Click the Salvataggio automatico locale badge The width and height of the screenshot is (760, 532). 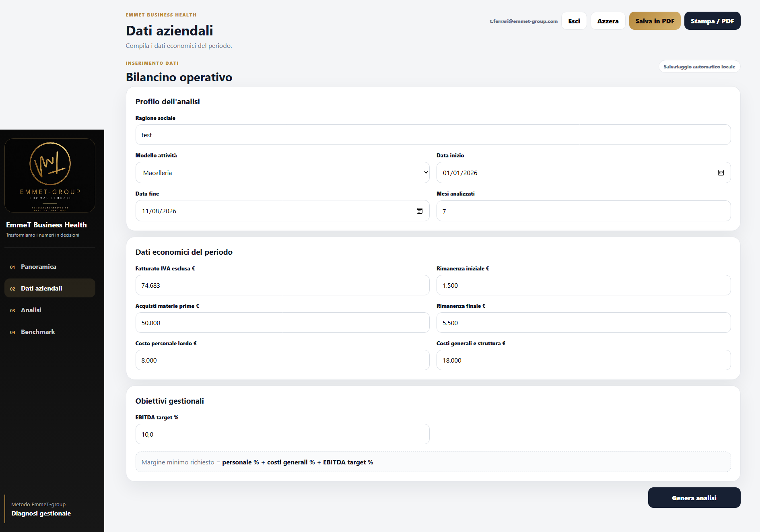tap(700, 67)
